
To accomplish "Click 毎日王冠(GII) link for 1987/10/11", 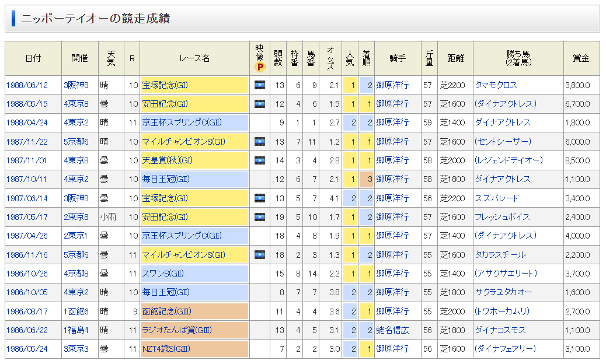I will [166, 179].
